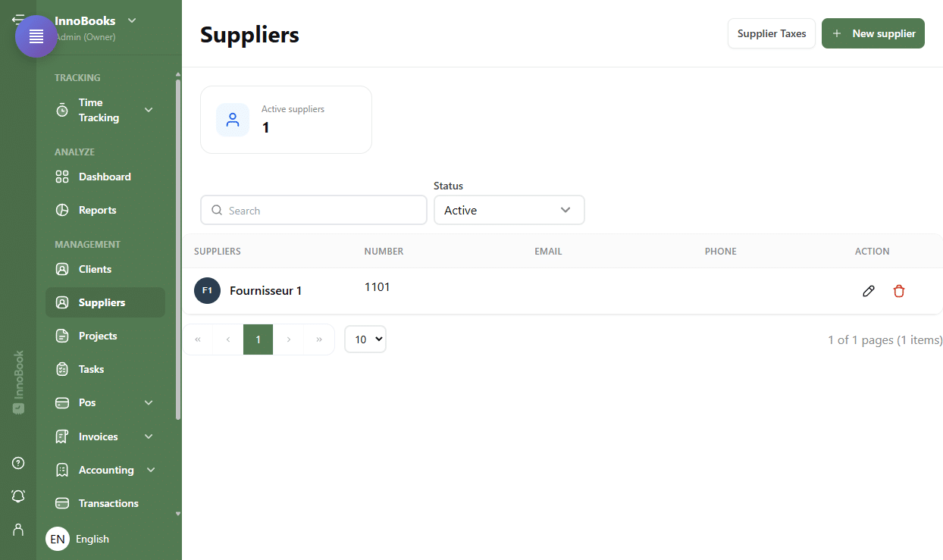Click the Transactions card icon
943x560 pixels.
click(62, 503)
